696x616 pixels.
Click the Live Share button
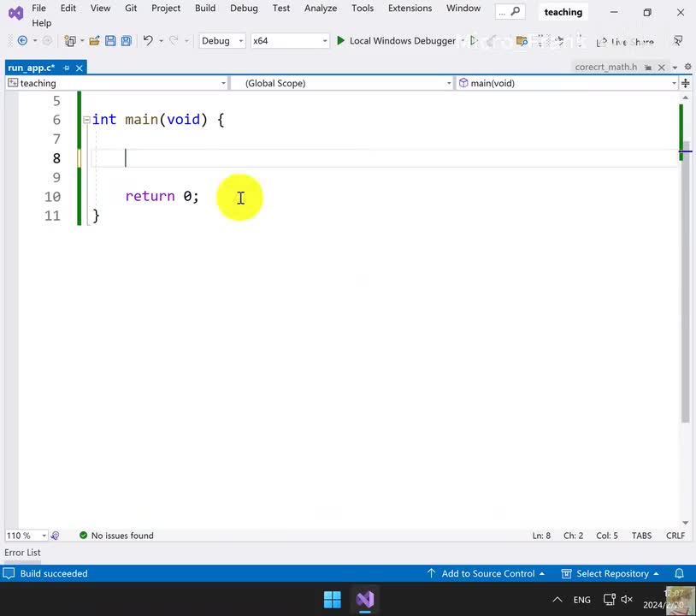625,42
